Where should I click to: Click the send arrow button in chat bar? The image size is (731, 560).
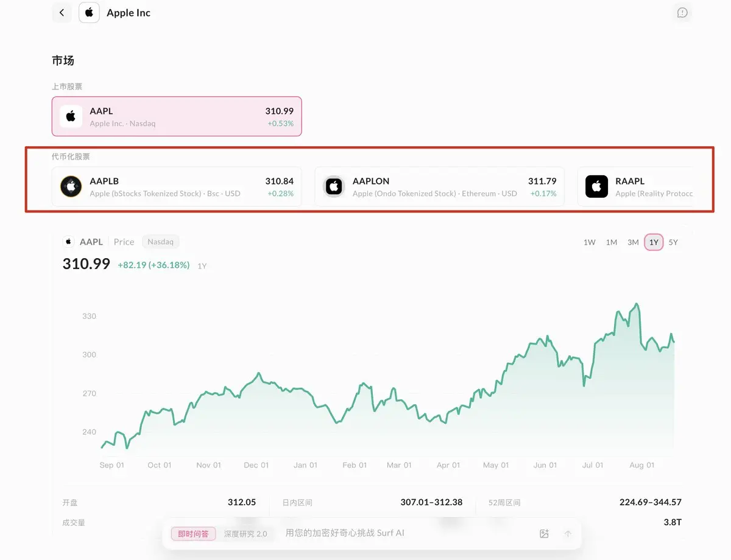[x=568, y=534]
